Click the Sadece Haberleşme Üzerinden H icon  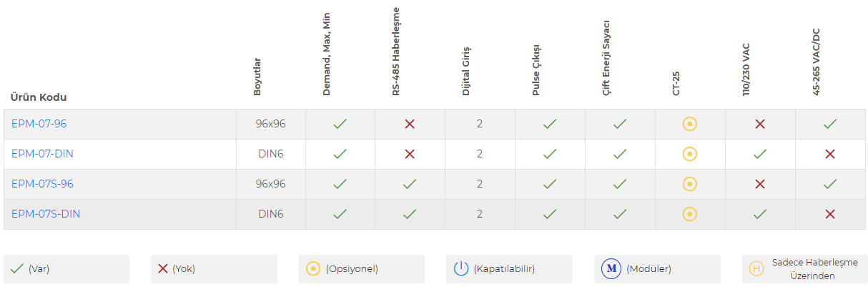756,269
